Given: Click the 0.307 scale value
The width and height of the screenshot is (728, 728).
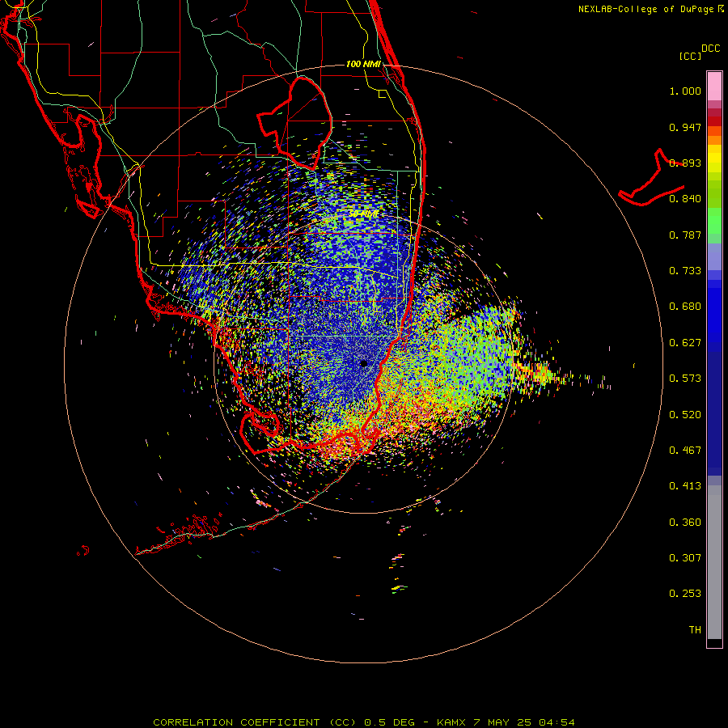Looking at the screenshot, I should coord(685,558).
